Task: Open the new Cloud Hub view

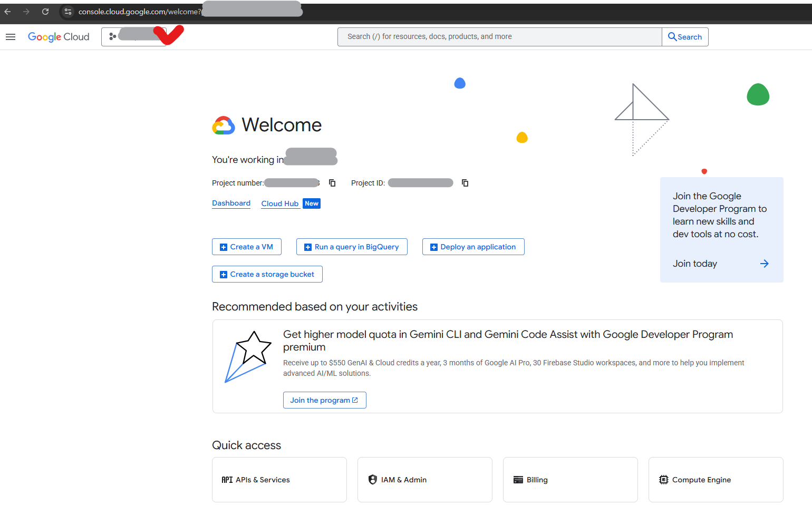Action: point(280,203)
